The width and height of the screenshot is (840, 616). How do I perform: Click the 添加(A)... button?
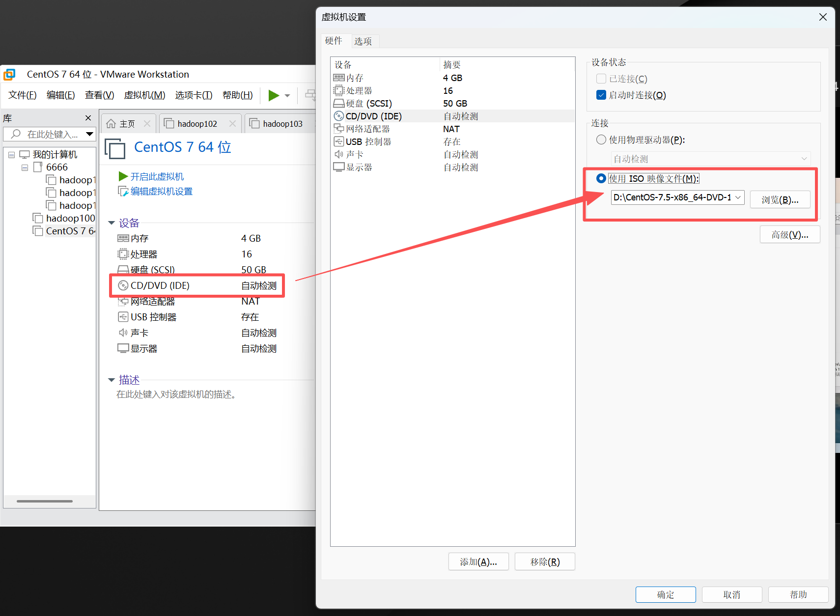(x=478, y=561)
